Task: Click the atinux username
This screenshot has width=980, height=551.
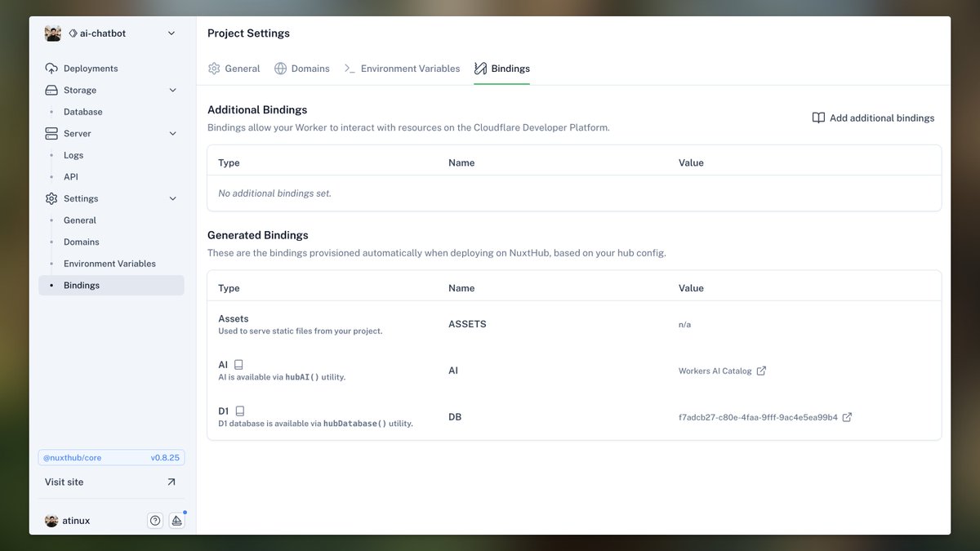Action: coord(76,521)
